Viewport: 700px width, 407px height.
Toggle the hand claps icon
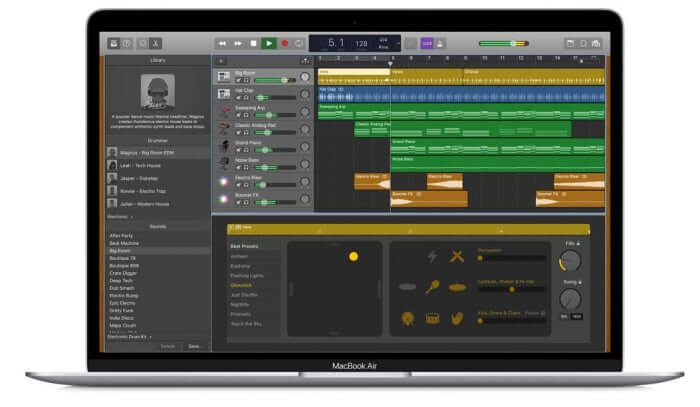[x=457, y=319]
